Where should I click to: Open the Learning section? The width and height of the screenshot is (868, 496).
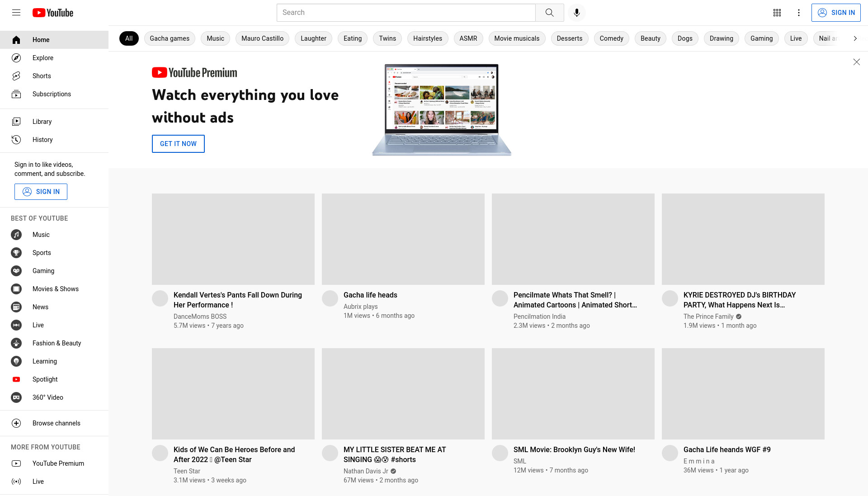[x=54, y=361]
